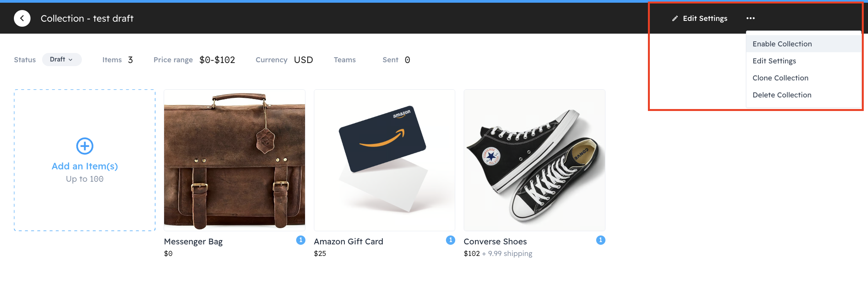Expand the Draft status dropdown
Viewport: 868px width, 290px height.
point(62,60)
